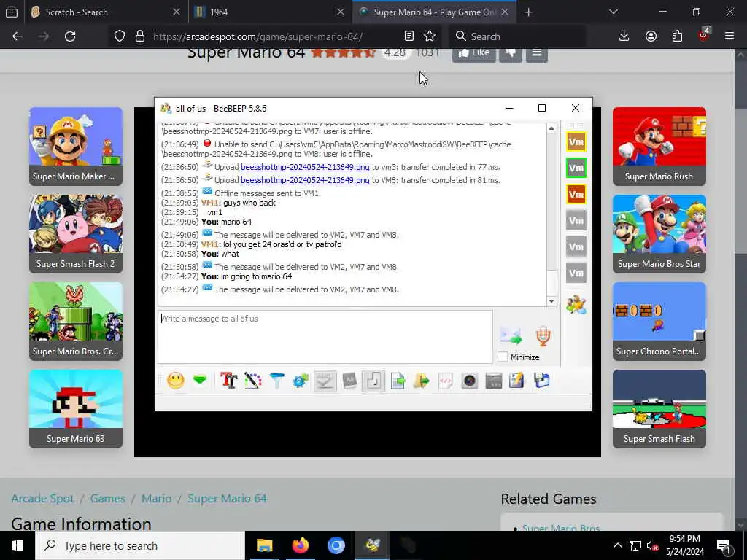This screenshot has width=747, height=560.
Task: Click the blue filter funnel icon in BeeBEEP
Action: point(276,381)
